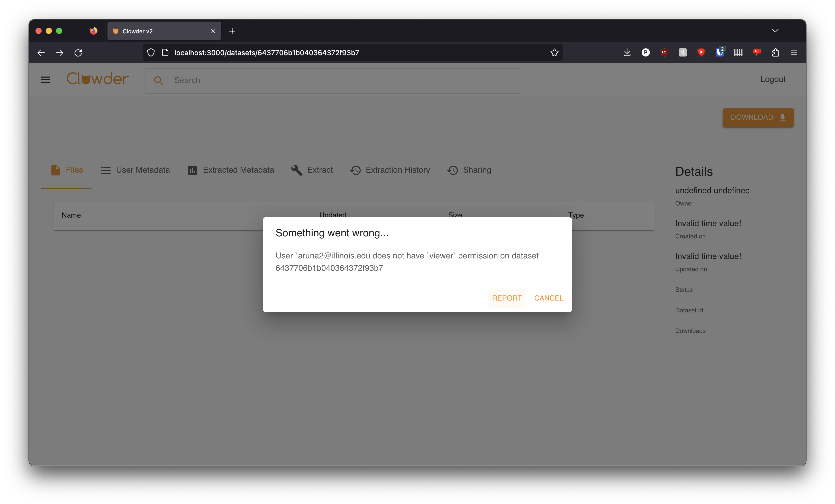Click the REPORT button in error dialog
Image resolution: width=835 pixels, height=504 pixels.
(507, 298)
